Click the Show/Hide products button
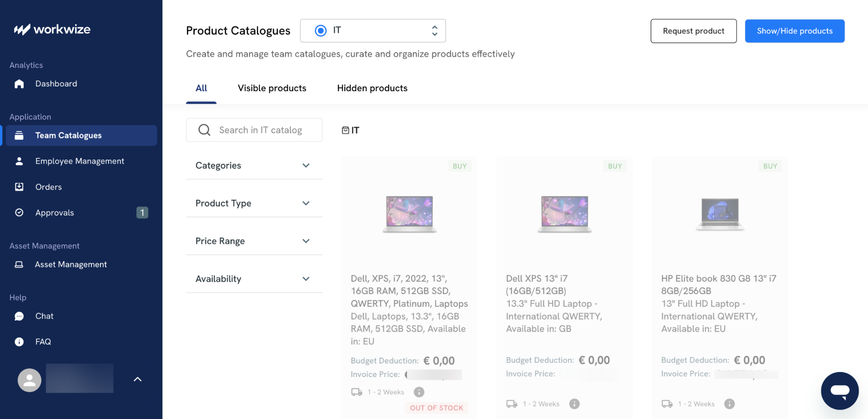 pyautogui.click(x=795, y=31)
